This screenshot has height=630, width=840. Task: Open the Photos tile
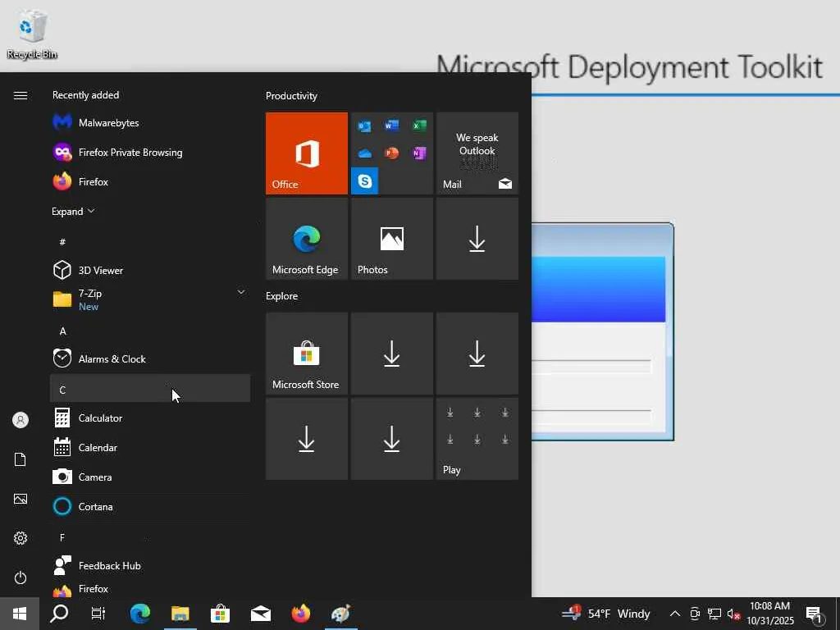point(391,239)
